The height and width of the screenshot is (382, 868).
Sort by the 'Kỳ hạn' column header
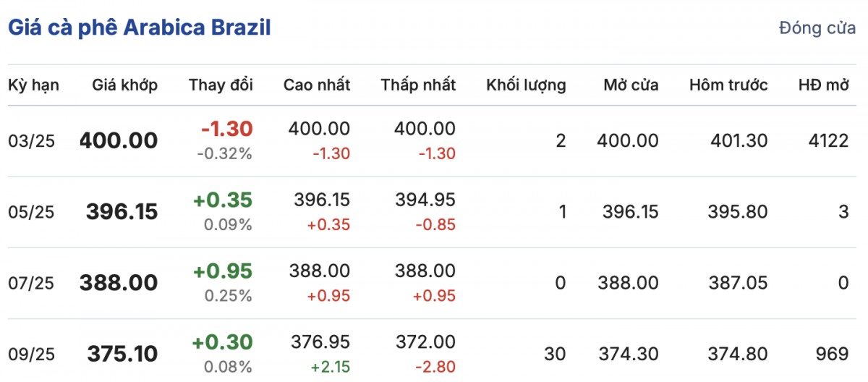(33, 85)
